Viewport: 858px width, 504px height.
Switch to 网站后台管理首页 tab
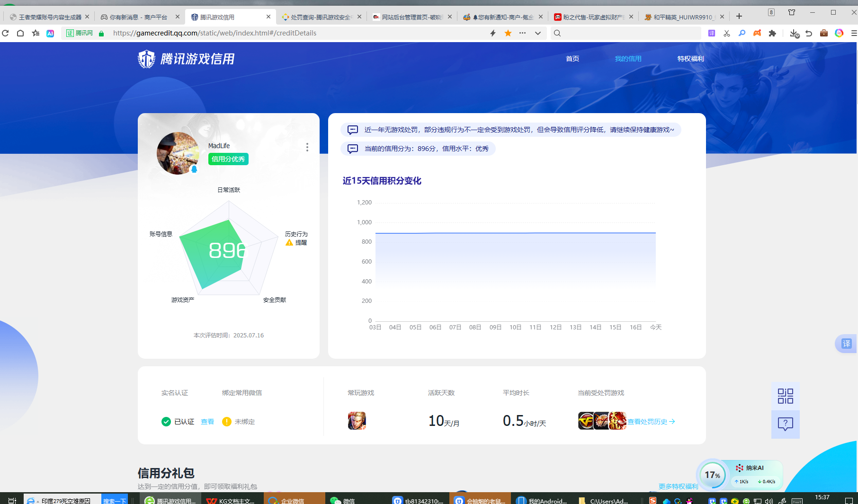click(x=411, y=17)
